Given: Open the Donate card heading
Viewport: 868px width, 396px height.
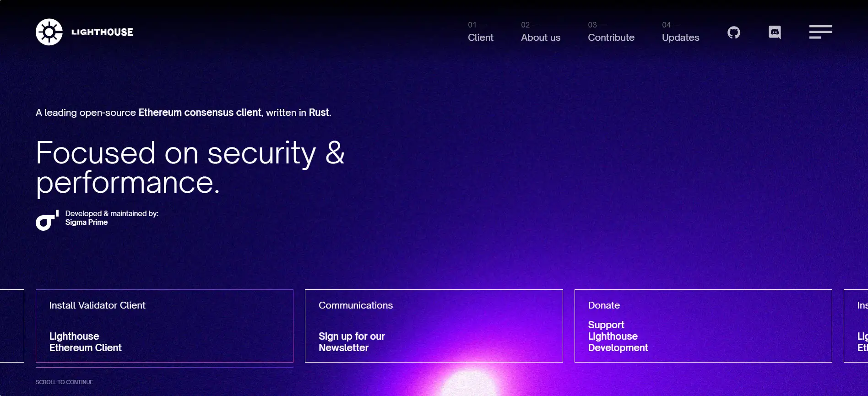Looking at the screenshot, I should pyautogui.click(x=603, y=305).
